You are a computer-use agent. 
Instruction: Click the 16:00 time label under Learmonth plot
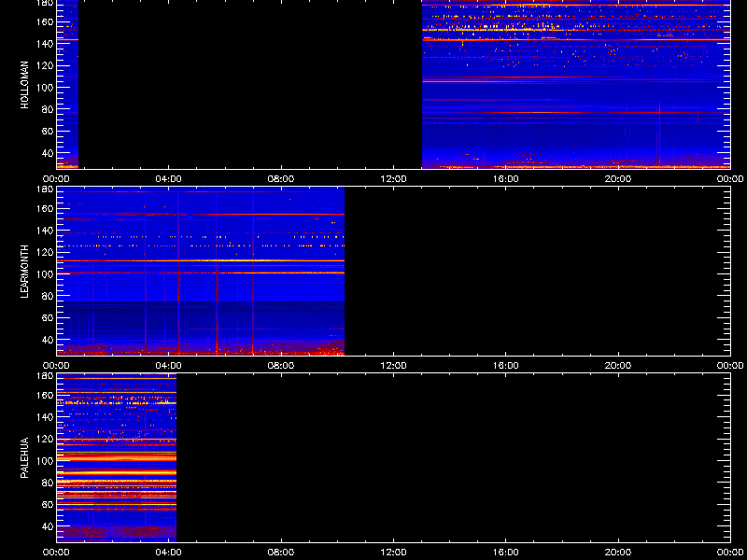505,366
